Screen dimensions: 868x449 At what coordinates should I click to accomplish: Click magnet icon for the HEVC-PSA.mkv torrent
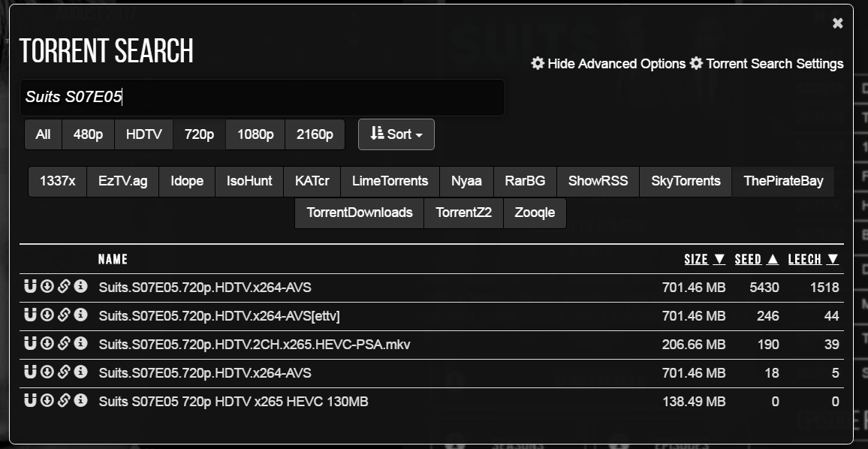30,344
